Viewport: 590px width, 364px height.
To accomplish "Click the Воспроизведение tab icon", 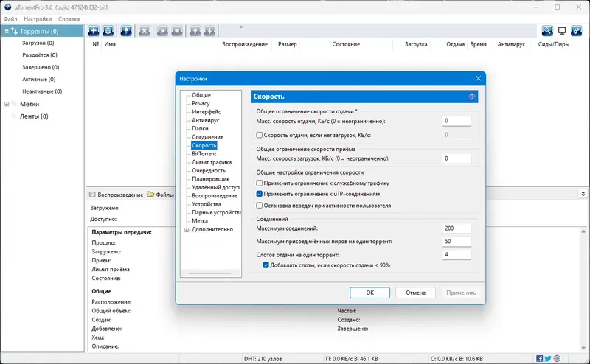I will tap(92, 195).
